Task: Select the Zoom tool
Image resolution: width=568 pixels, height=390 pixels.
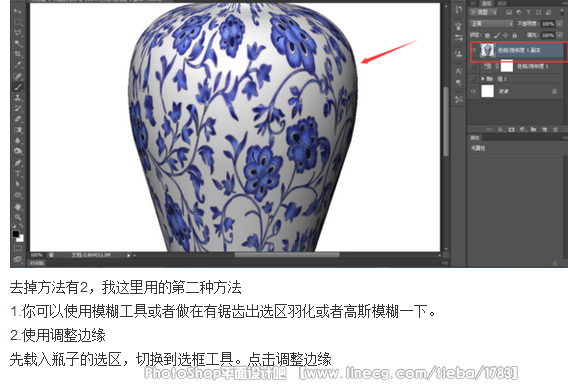Action: click(x=18, y=217)
